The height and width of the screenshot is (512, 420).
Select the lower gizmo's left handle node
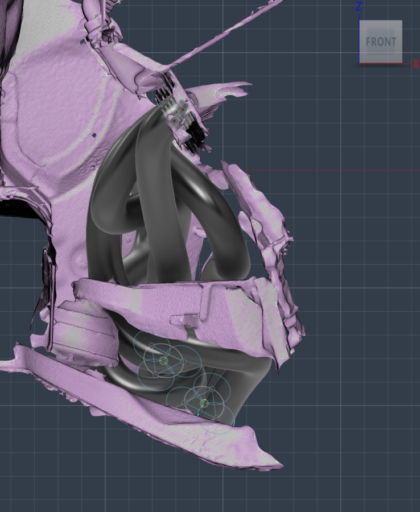(x=184, y=402)
